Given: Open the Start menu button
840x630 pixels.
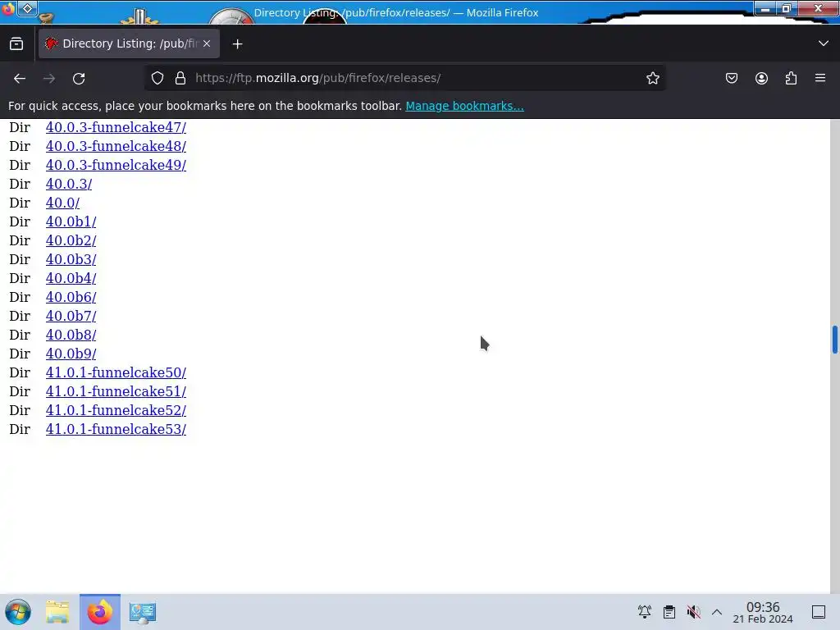Looking at the screenshot, I should [x=18, y=612].
